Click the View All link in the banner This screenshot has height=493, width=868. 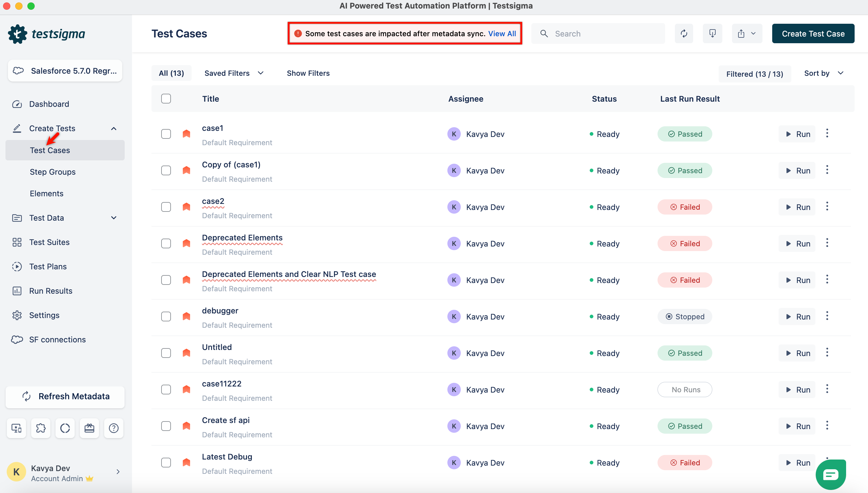point(502,33)
